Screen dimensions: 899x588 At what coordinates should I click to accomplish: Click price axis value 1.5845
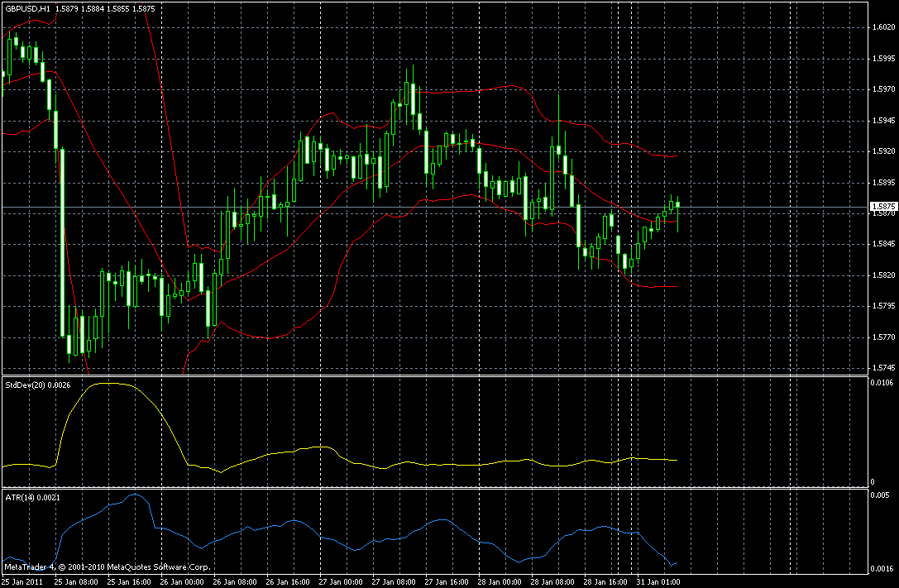pyautogui.click(x=883, y=244)
